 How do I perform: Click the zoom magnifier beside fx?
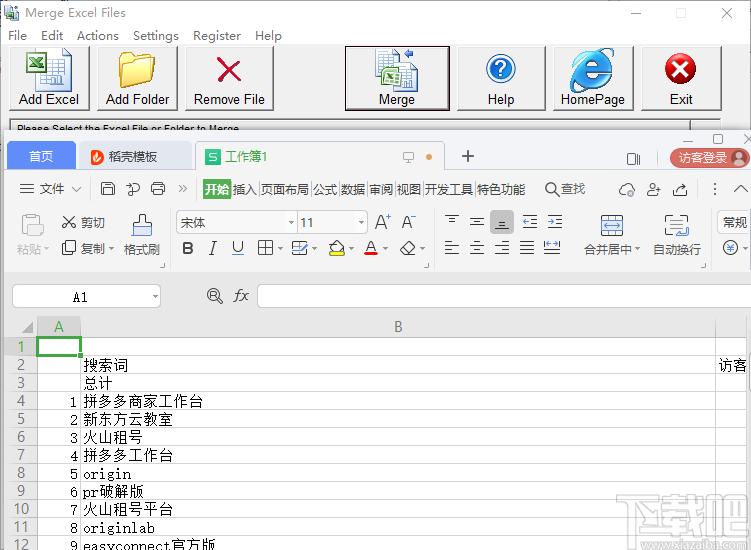215,296
